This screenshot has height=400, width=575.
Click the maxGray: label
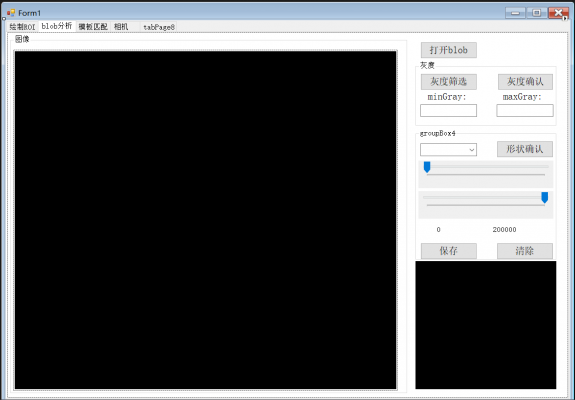[522, 97]
